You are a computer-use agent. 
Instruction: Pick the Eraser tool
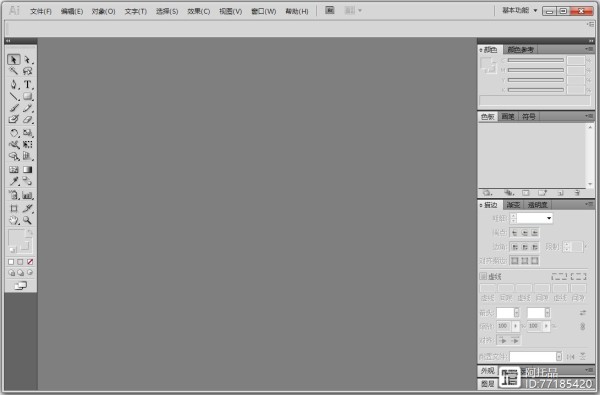click(28, 119)
